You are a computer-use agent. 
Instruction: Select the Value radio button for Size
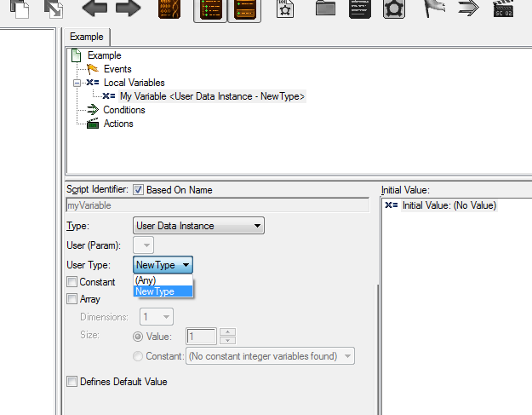[x=138, y=337]
